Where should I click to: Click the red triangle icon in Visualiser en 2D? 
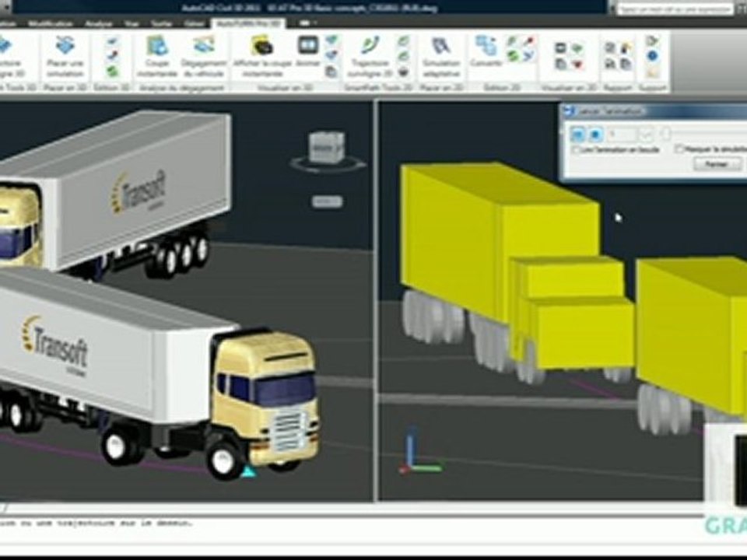577,64
